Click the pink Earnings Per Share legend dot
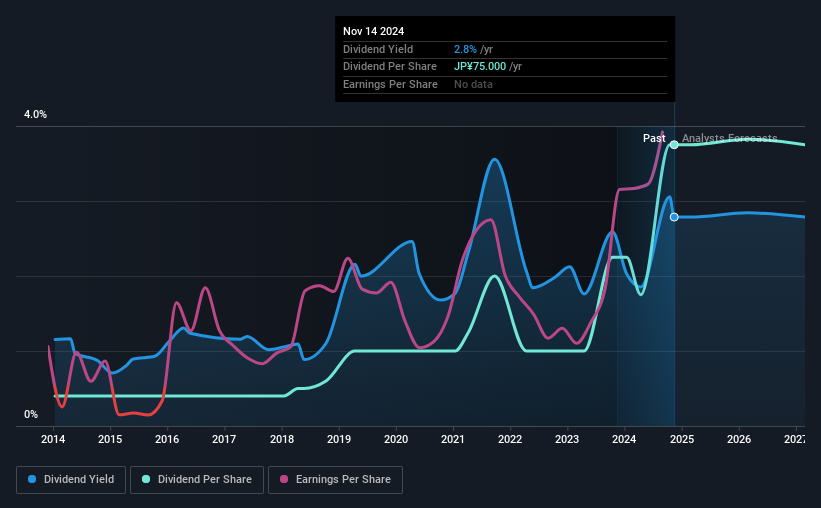 coord(284,479)
